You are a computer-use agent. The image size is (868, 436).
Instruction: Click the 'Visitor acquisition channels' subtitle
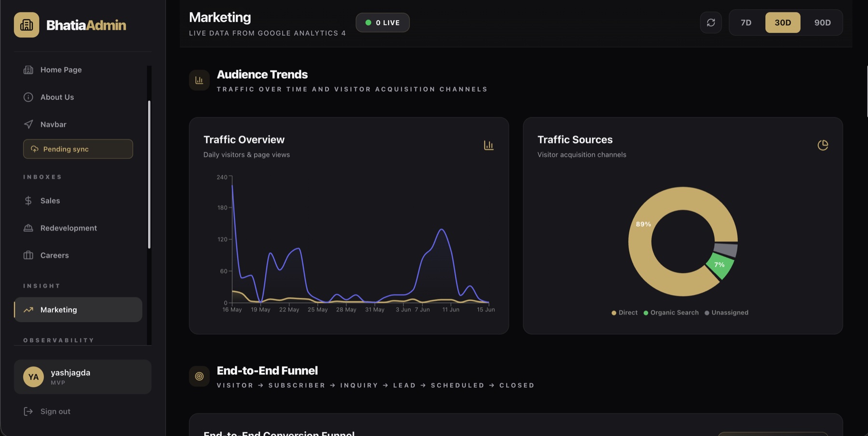[x=582, y=155]
